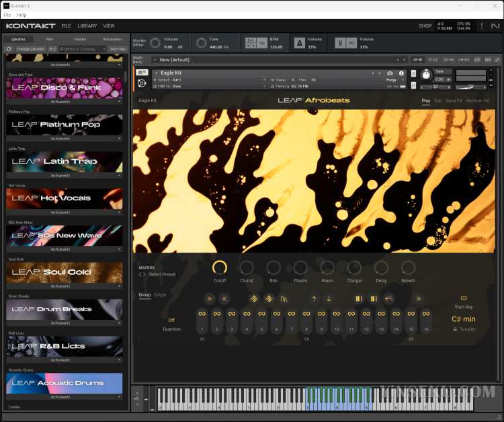The width and height of the screenshot is (504, 422).
Task: Click the metronome icon in Master Editor
Action: [300, 44]
